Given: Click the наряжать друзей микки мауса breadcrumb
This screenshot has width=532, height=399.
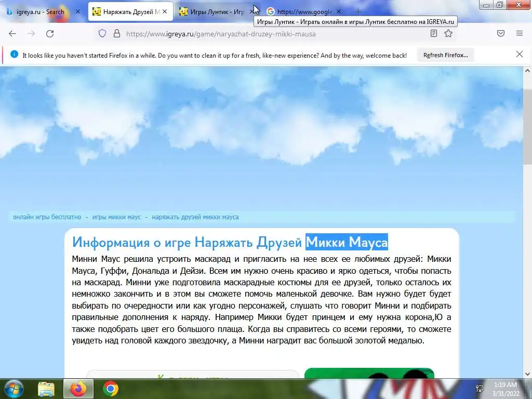Looking at the screenshot, I should point(195,217).
